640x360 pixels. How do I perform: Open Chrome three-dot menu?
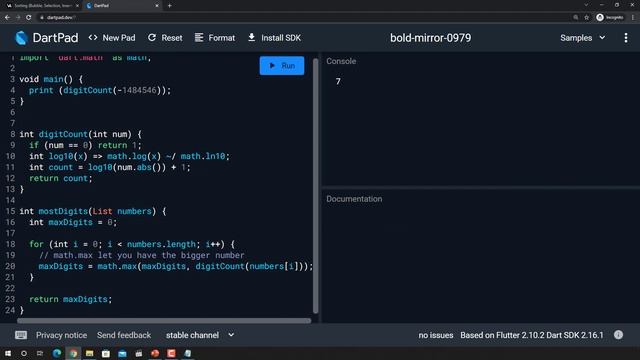tap(633, 17)
